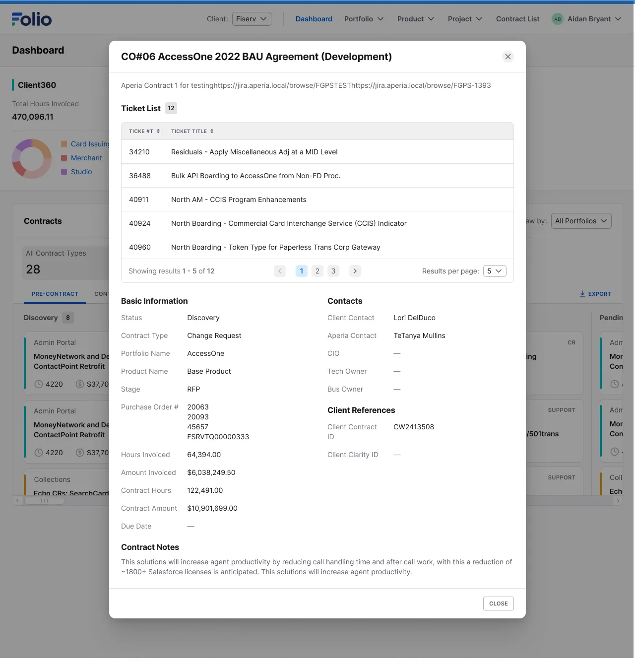
Task: Click the CLOSE button
Action: tap(499, 604)
